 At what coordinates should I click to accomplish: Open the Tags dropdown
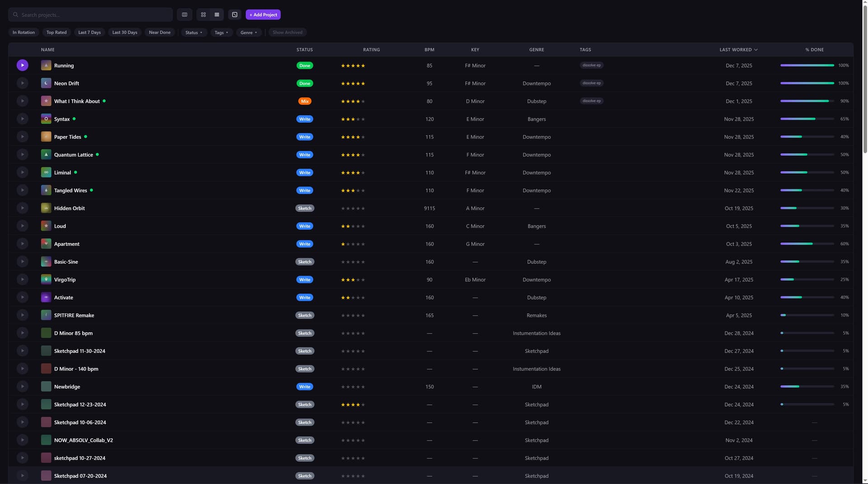point(221,32)
